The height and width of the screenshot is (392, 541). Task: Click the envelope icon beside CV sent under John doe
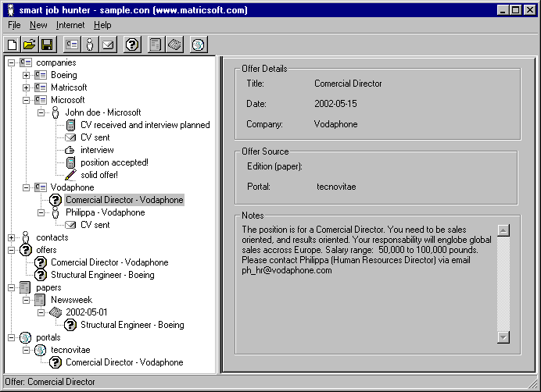pyautogui.click(x=70, y=137)
